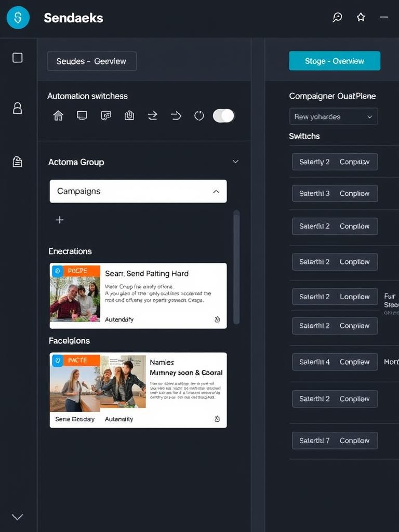Click the star favorites icon in header
Image resolution: width=399 pixels, height=532 pixels.
361,18
